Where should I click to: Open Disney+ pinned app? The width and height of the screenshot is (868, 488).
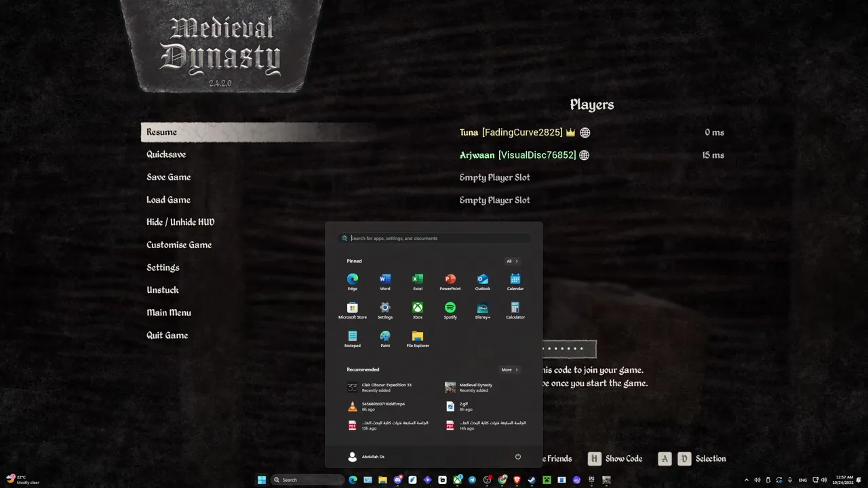pos(483,310)
